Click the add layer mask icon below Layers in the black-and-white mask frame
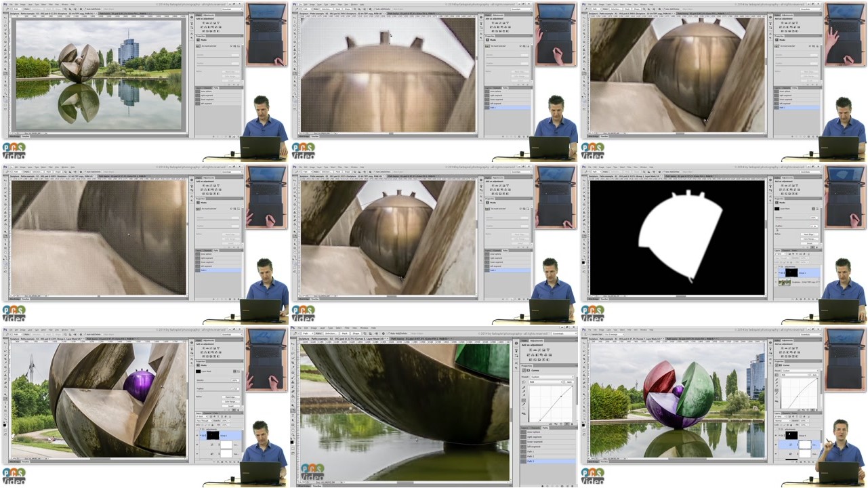868x488 pixels. point(801,299)
